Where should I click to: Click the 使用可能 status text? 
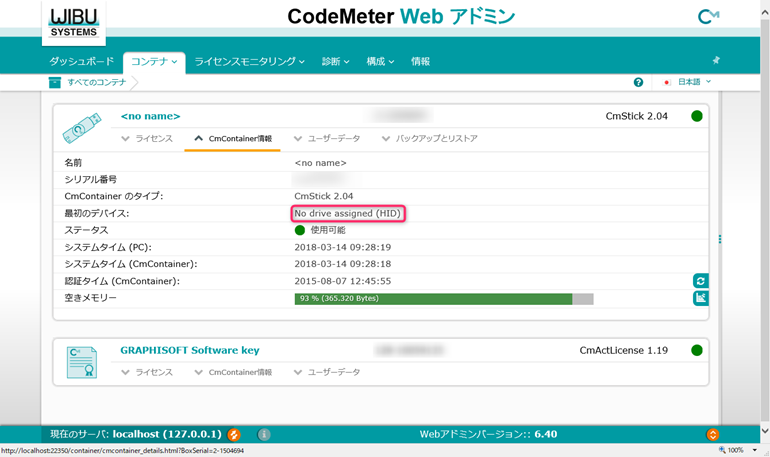(328, 230)
